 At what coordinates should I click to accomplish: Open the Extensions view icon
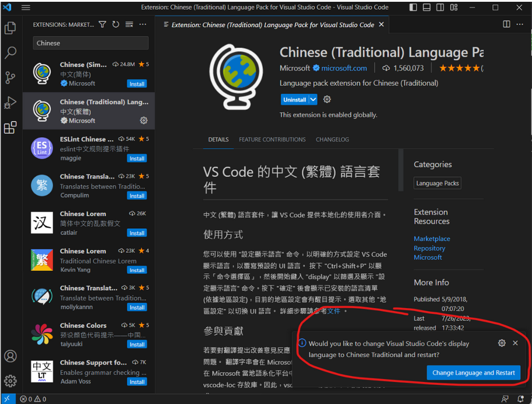10,127
